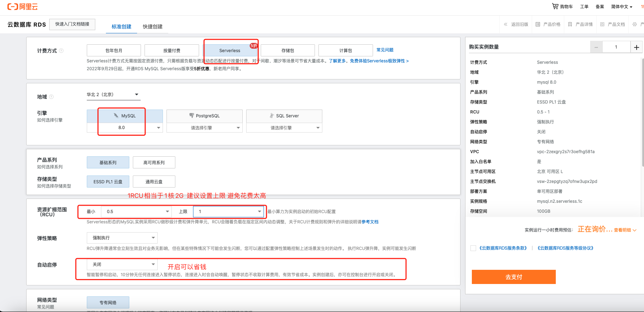This screenshot has width=644, height=312.
Task: Select the SQL Server engine button
Action: coord(284,116)
